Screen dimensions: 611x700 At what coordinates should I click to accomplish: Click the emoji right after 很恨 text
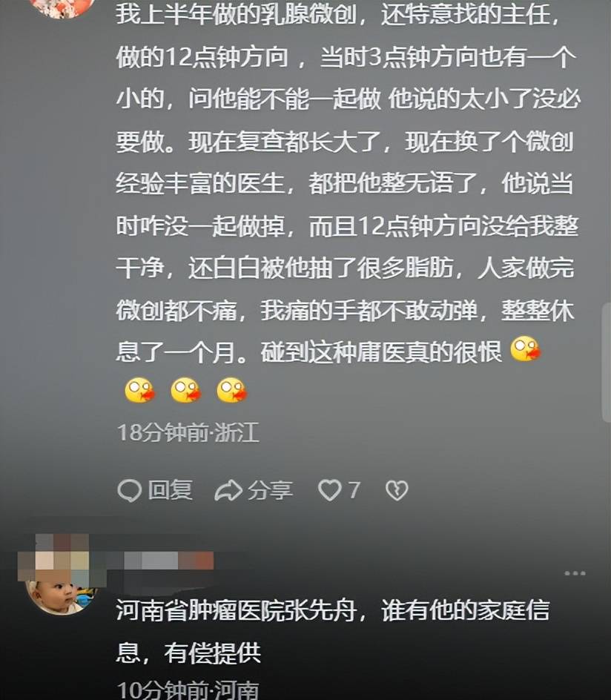525,349
